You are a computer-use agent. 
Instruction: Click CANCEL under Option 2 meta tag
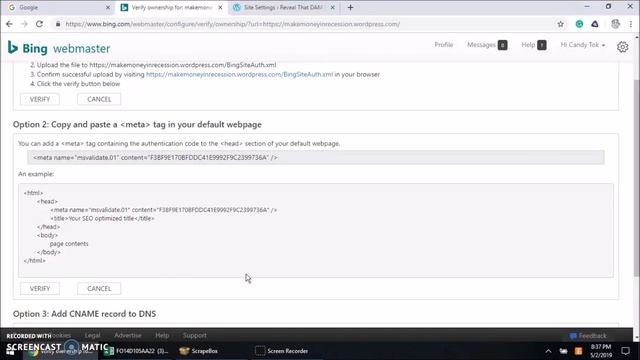[x=99, y=289]
